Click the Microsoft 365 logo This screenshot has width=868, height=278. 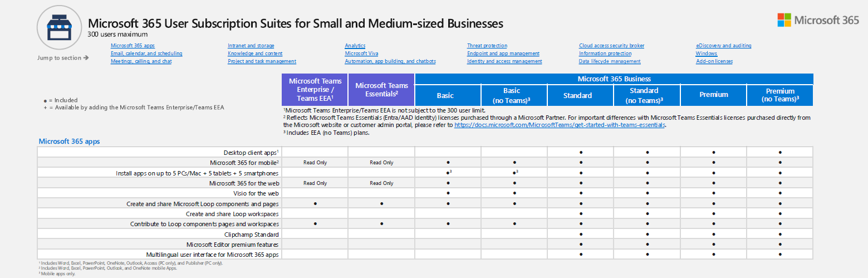[x=818, y=20]
